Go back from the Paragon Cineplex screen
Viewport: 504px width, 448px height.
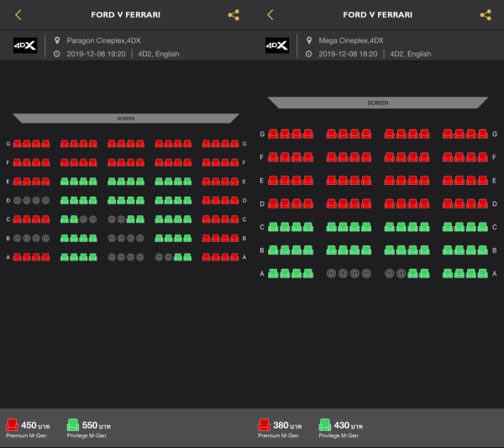coord(18,15)
